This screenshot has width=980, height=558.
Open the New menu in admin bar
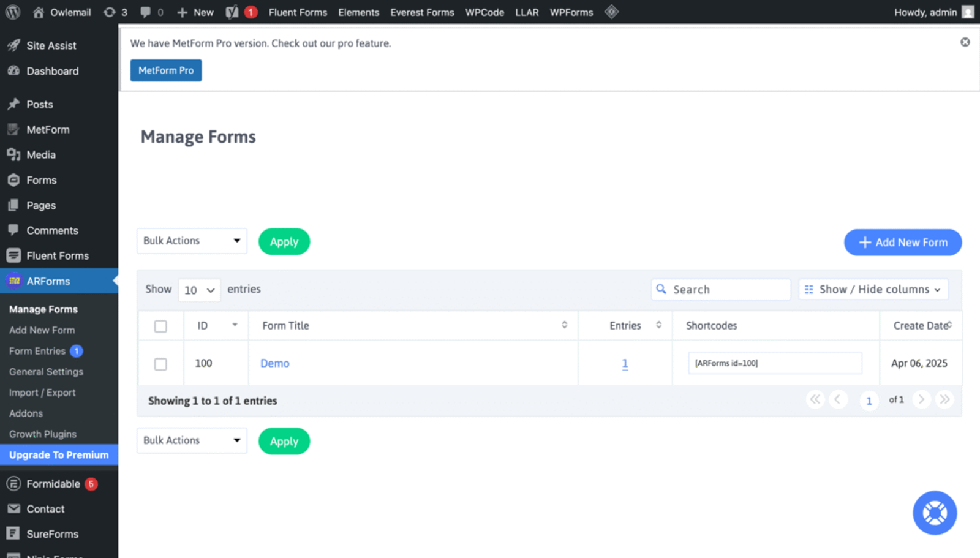pos(195,12)
